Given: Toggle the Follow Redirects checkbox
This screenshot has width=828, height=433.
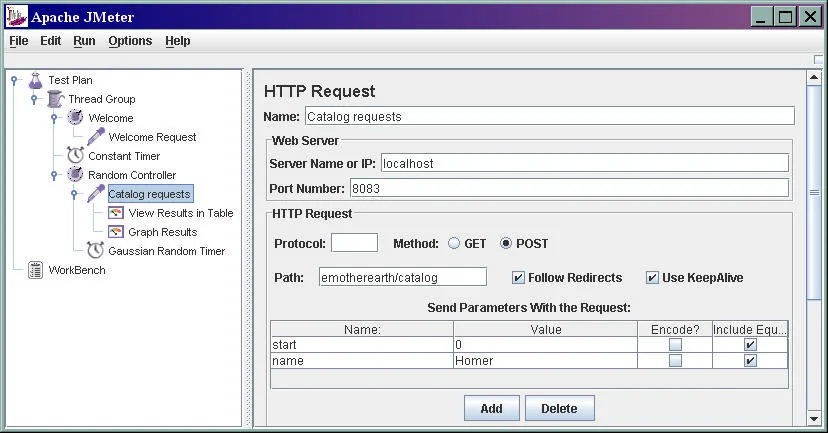Looking at the screenshot, I should click(519, 278).
